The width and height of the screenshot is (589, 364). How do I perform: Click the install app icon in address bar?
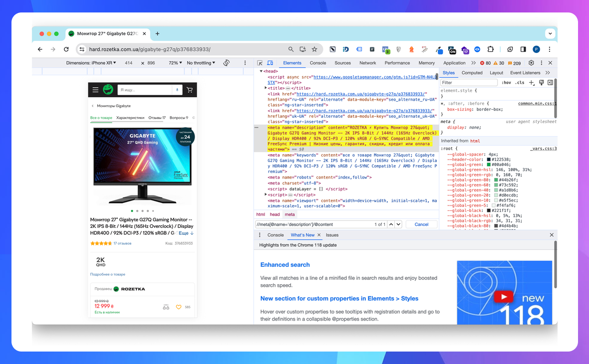coord(302,49)
